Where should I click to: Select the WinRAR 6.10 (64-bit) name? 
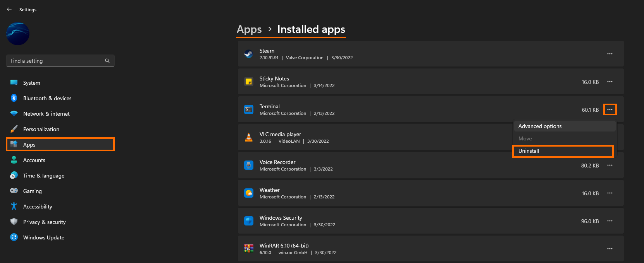284,246
